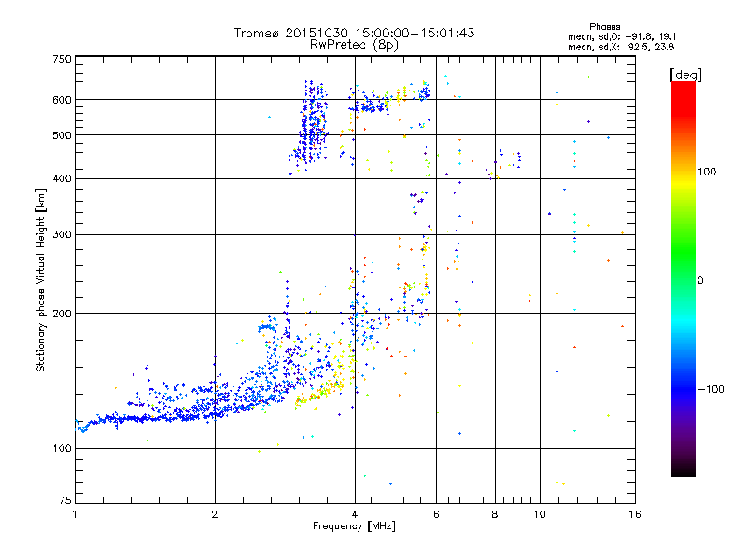
Task: Click the 'Phases' header text
Action: coord(604,27)
